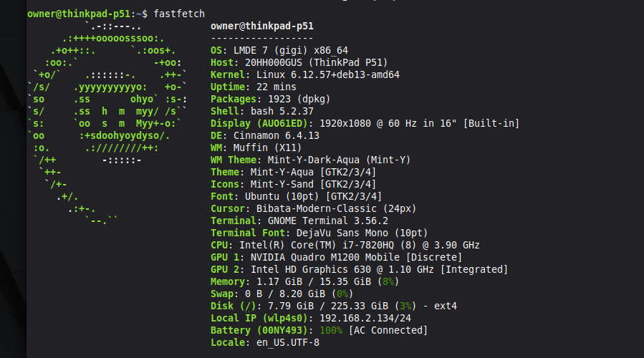Viewport: 644px width, 358px height.
Task: Click the Terminal Font DejaVu Sans Mono line
Action: pos(319,233)
